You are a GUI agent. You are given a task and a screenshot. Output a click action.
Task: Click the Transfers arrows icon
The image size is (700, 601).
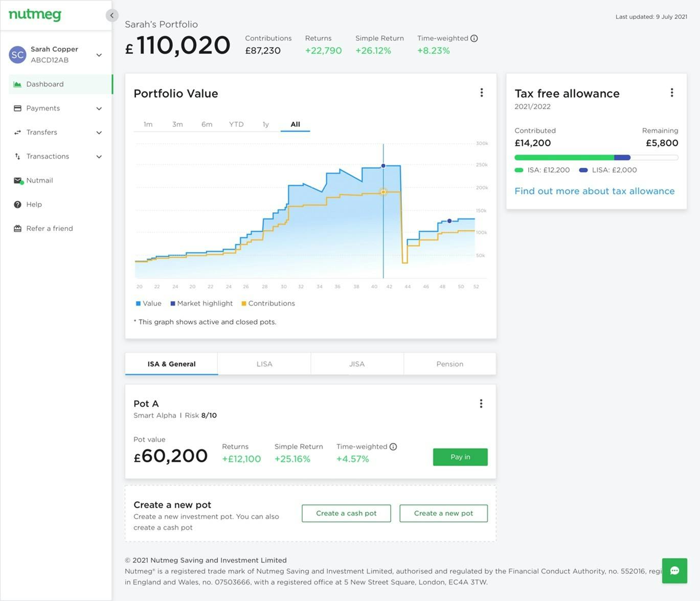pyautogui.click(x=17, y=132)
